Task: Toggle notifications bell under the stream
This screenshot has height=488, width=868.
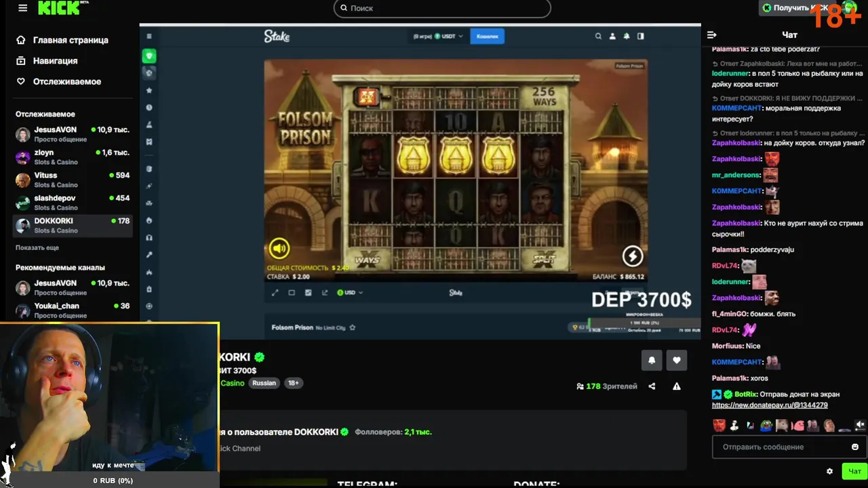Action: 652,361
